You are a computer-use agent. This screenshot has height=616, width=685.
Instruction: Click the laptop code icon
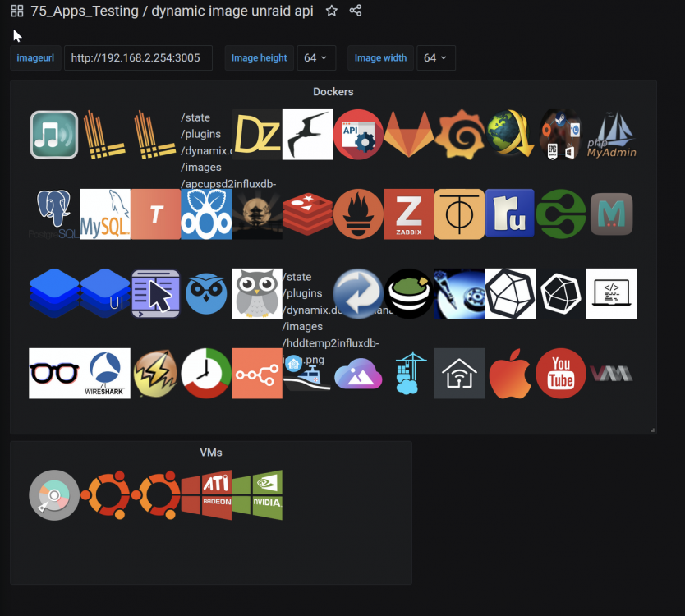pos(612,293)
